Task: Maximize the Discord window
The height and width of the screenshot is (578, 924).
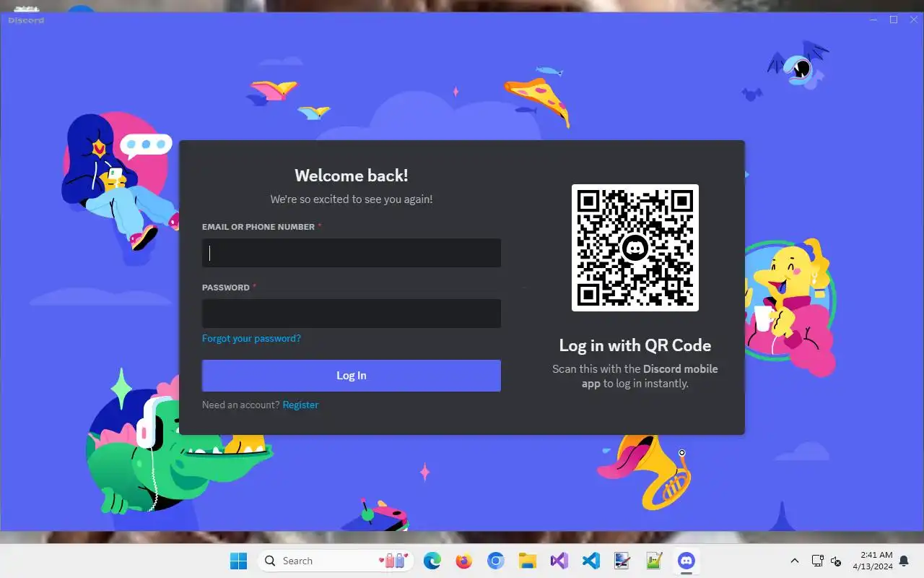Action: pos(894,20)
